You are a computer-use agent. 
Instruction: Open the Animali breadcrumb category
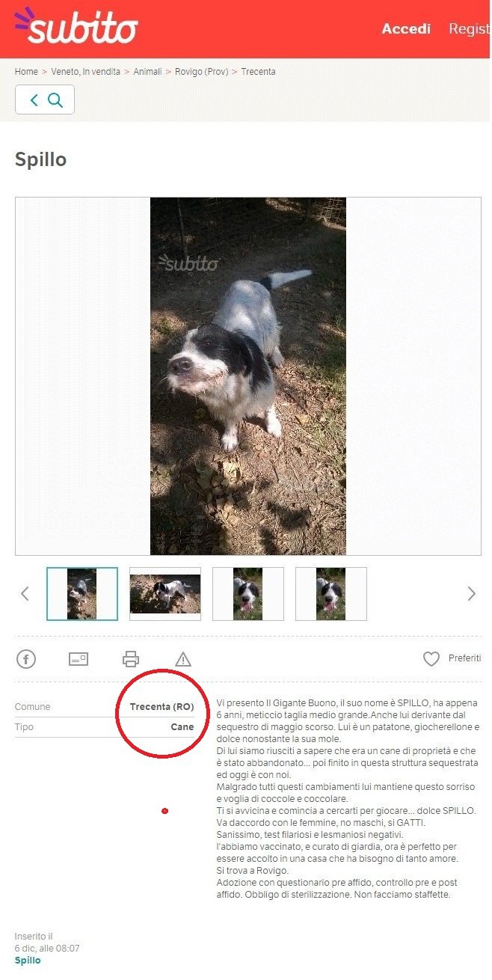148,72
